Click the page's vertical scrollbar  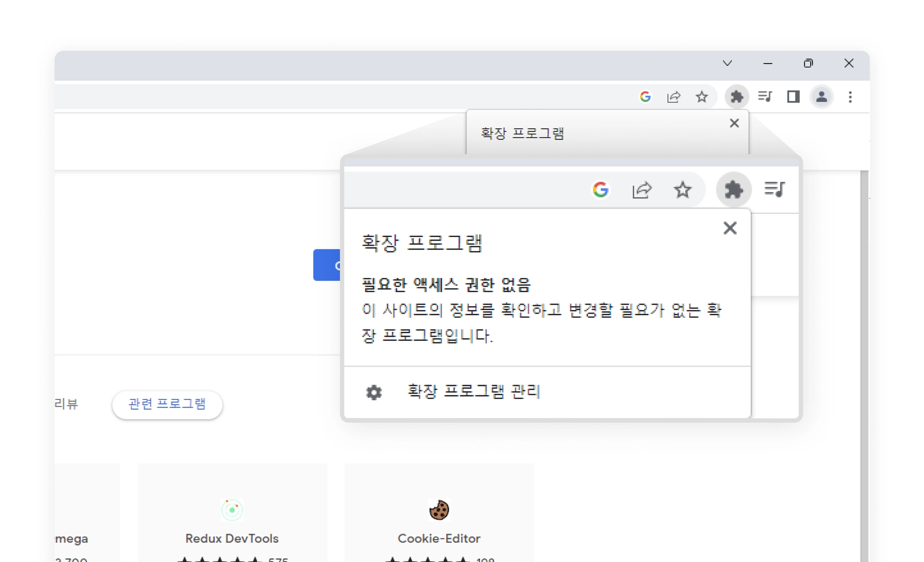coord(864,361)
